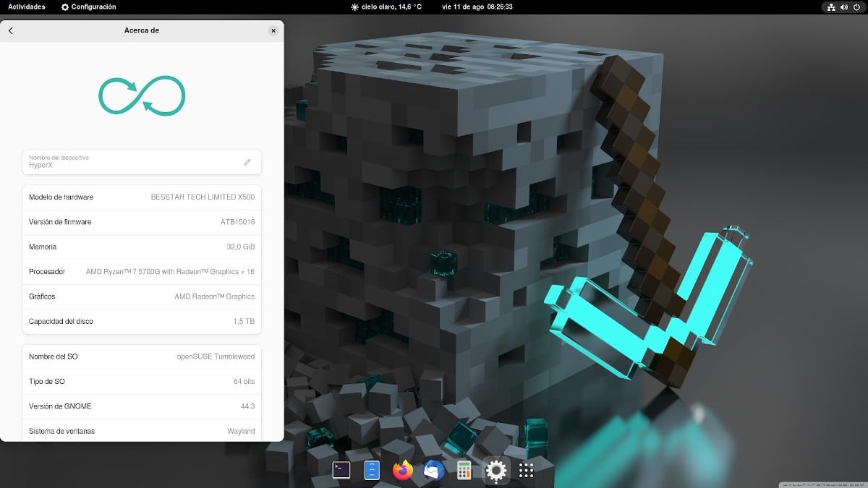
Task: Click the Acerca de window title
Action: [x=142, y=30]
